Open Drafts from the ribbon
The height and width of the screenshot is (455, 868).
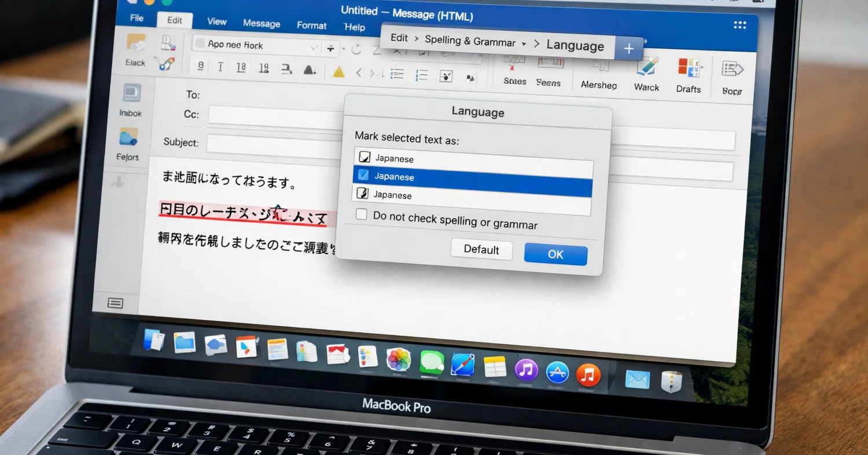pyautogui.click(x=688, y=76)
